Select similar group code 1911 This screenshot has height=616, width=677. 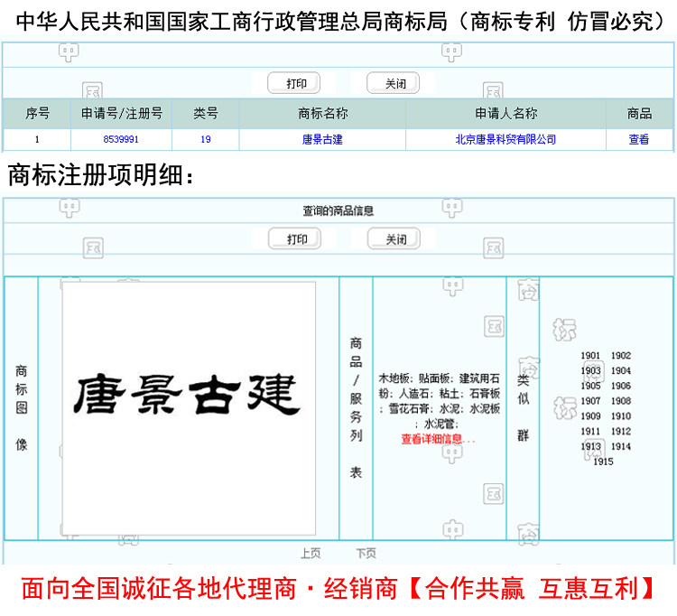(x=590, y=431)
